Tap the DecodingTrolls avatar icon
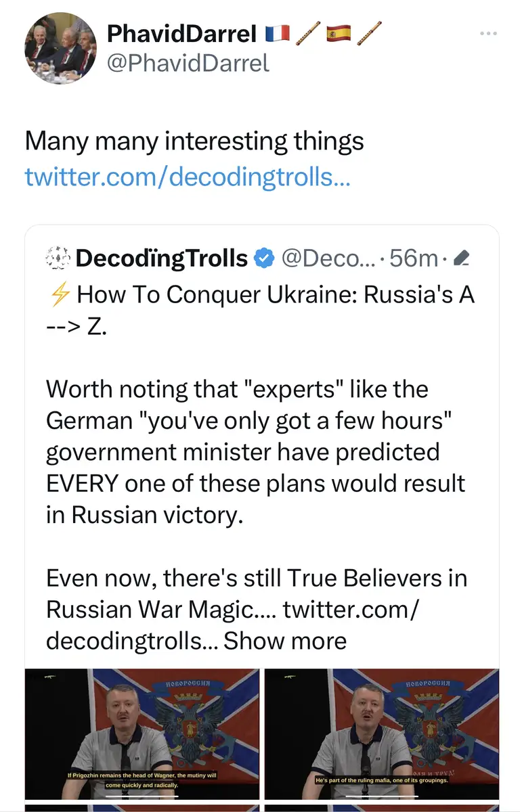520x812 pixels. pyautogui.click(x=58, y=258)
